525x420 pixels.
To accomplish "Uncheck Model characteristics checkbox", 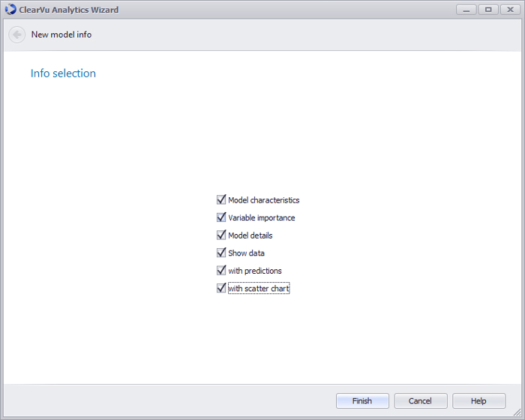I will [x=221, y=200].
